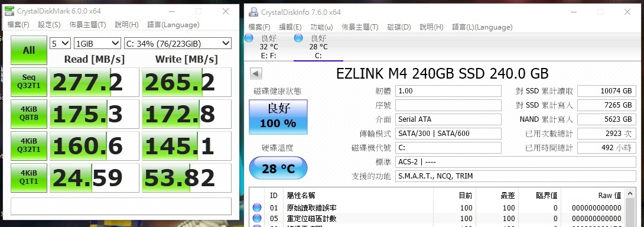The width and height of the screenshot is (644, 227).
Task: Click the Raw 值 column header
Action: (593, 195)
